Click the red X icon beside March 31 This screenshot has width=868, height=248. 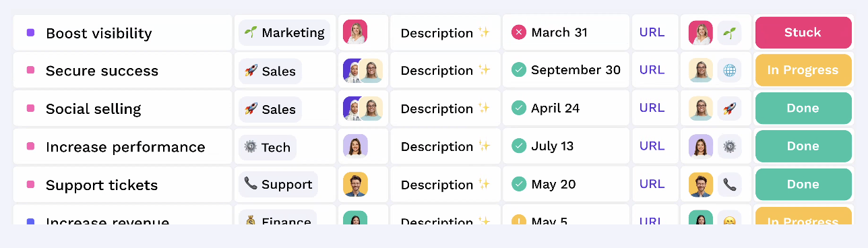coord(518,32)
